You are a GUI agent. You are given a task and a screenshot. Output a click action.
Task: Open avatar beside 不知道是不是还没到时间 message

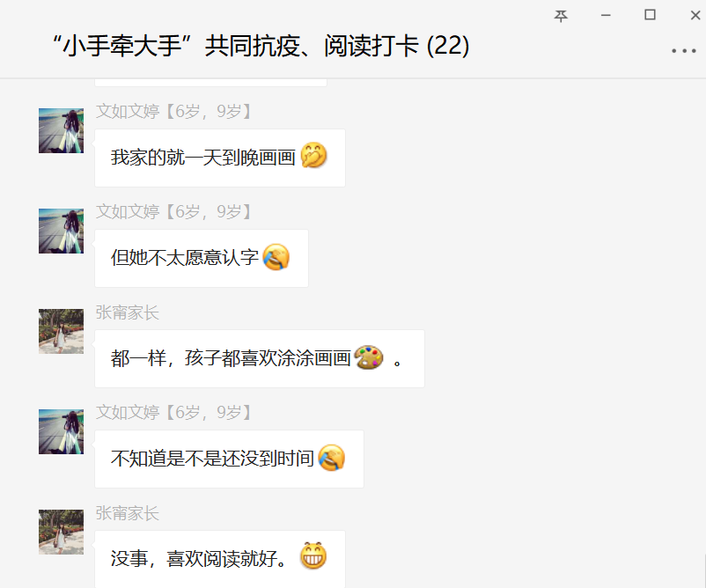tap(62, 432)
